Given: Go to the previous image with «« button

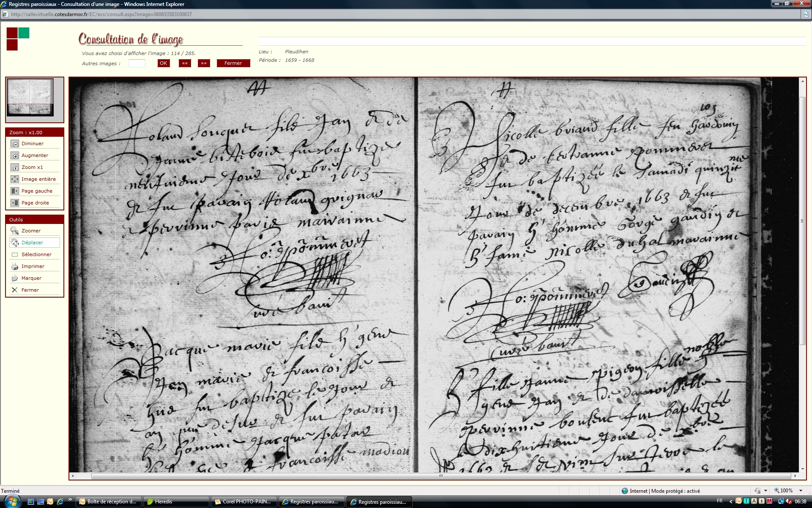Looking at the screenshot, I should click(185, 63).
